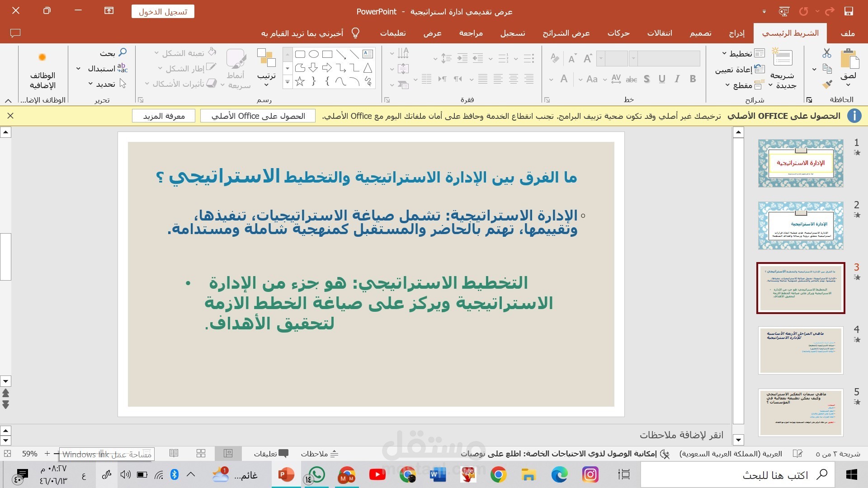Image resolution: width=868 pixels, height=488 pixels.
Task: Toggle the ملاحظات notes pane in status bar
Action: pos(320,454)
